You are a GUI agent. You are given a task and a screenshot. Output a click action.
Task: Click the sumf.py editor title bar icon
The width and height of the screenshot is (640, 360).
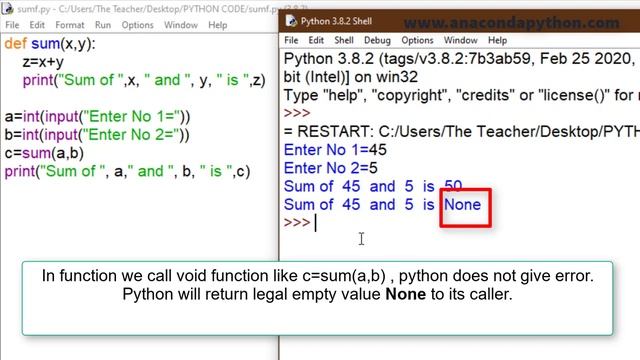(x=8, y=8)
